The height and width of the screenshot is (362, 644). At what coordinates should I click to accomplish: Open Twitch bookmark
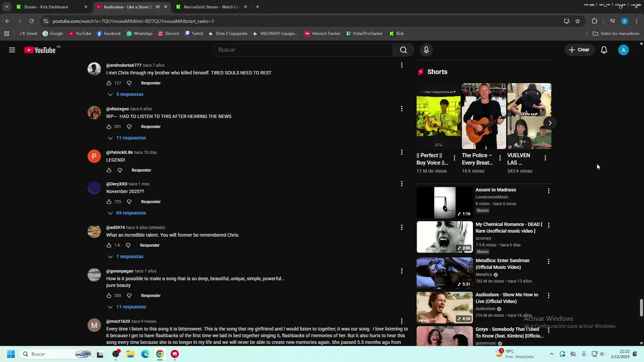point(194,34)
